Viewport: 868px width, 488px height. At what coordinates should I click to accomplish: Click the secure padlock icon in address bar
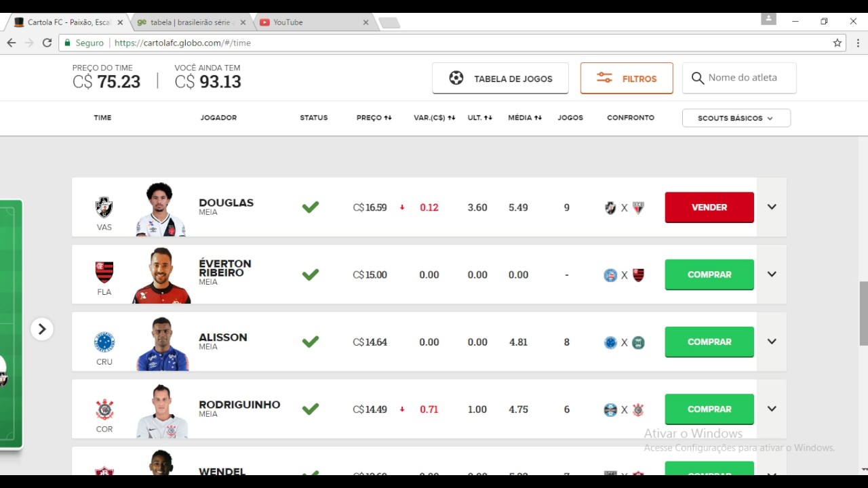(x=67, y=43)
